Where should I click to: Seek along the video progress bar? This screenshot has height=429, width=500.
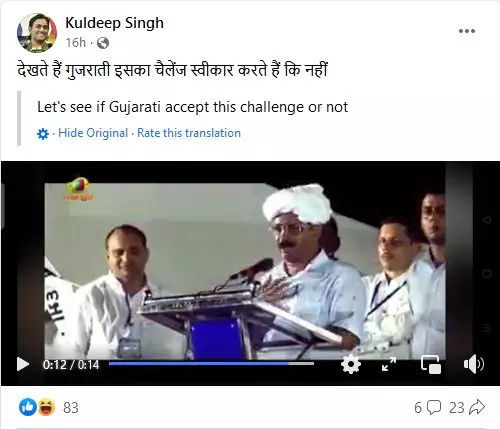point(211,364)
